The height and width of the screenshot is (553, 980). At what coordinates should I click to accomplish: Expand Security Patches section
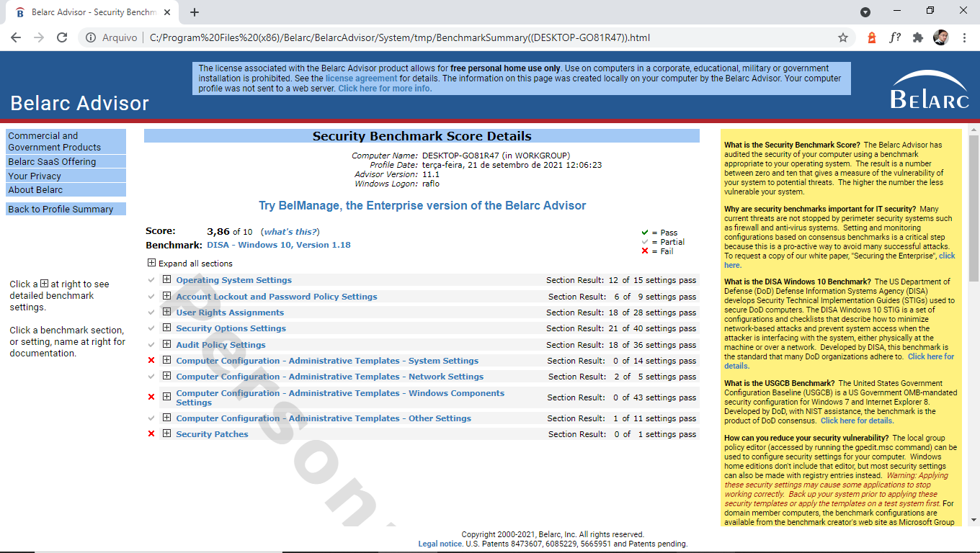point(166,433)
